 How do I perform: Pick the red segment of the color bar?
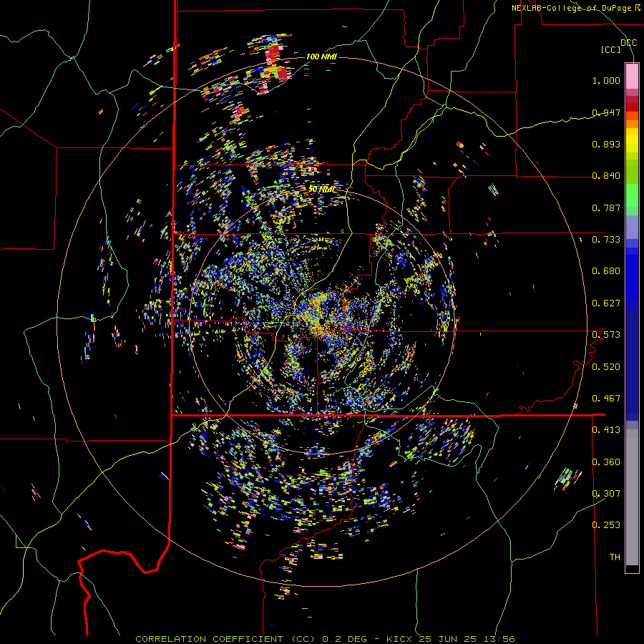tap(632, 107)
